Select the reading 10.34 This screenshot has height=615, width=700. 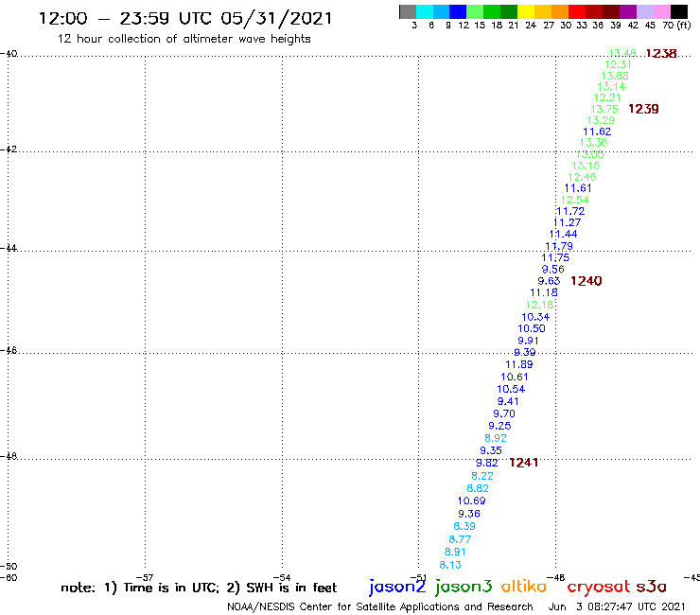point(535,317)
